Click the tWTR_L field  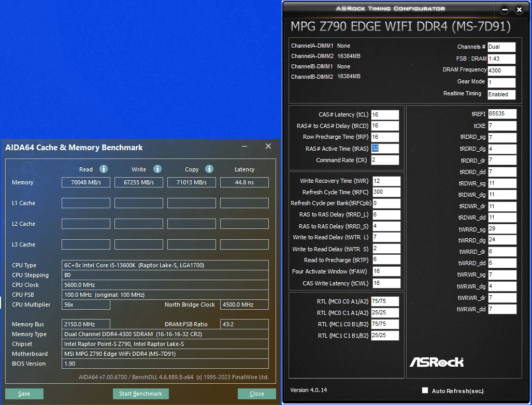click(386, 237)
